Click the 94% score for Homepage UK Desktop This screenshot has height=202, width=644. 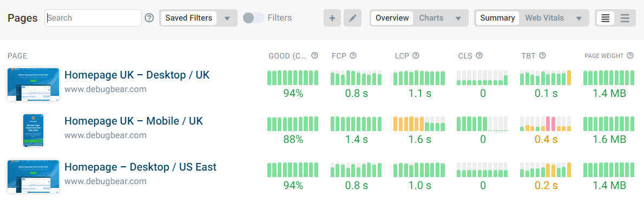[x=293, y=93]
